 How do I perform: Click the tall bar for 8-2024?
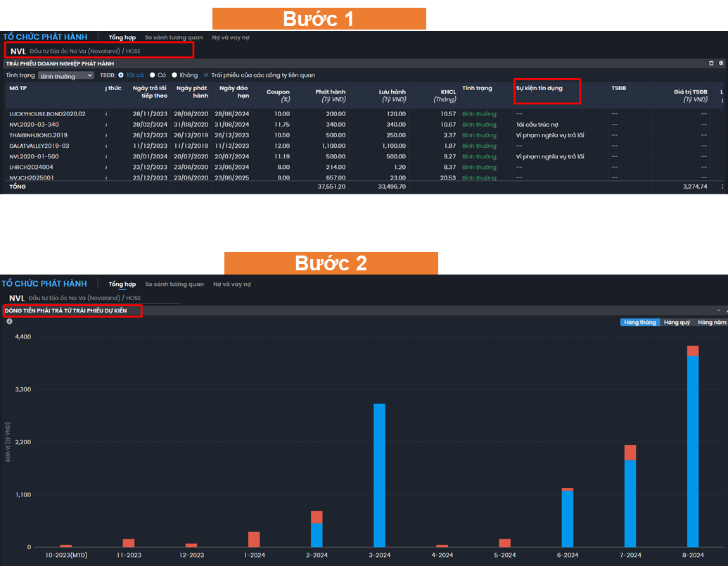[693, 451]
